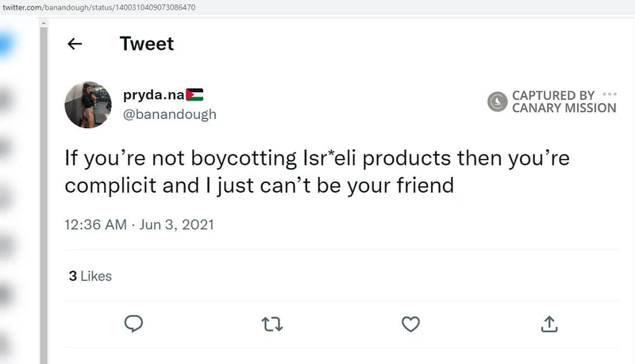Image resolution: width=635 pixels, height=364 pixels.
Task: Click the 12:36 AM timestamp
Action: pos(95,224)
